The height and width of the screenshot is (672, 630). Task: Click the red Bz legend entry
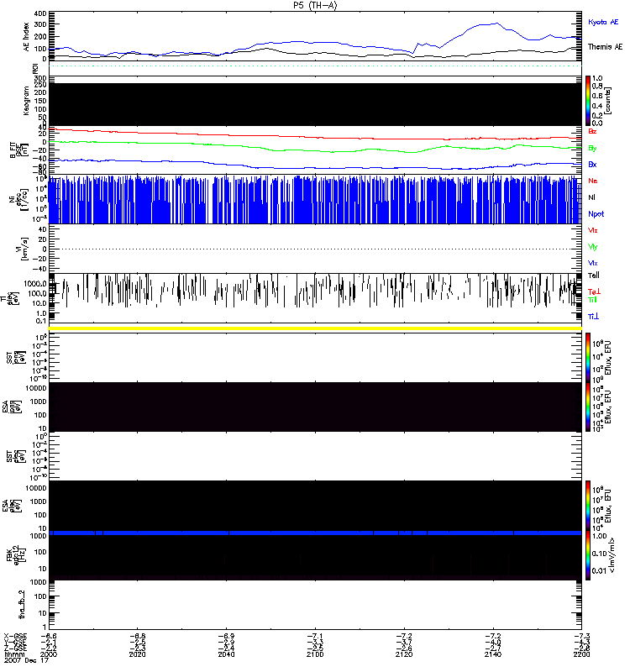592,132
